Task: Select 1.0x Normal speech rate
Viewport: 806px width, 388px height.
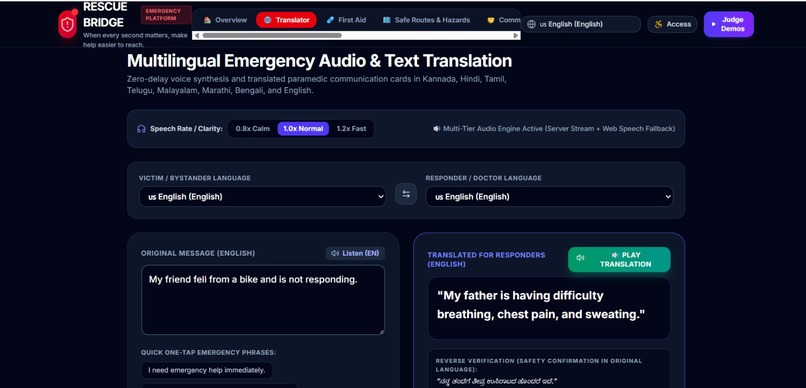Action: [x=303, y=129]
